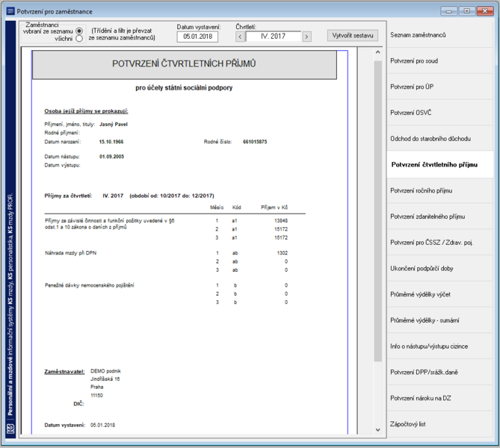Click employer name 'DEMO podnik'
The height and width of the screenshot is (448, 500).
[105, 371]
